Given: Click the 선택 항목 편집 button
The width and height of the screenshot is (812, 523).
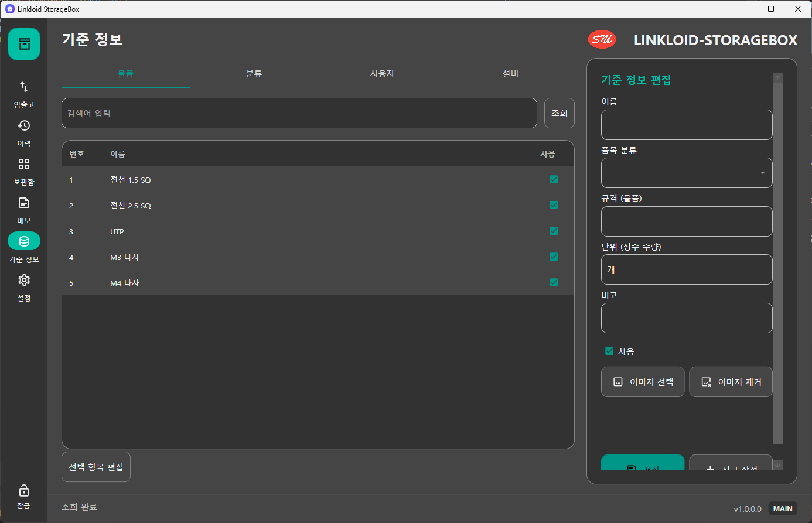Looking at the screenshot, I should pyautogui.click(x=96, y=467).
